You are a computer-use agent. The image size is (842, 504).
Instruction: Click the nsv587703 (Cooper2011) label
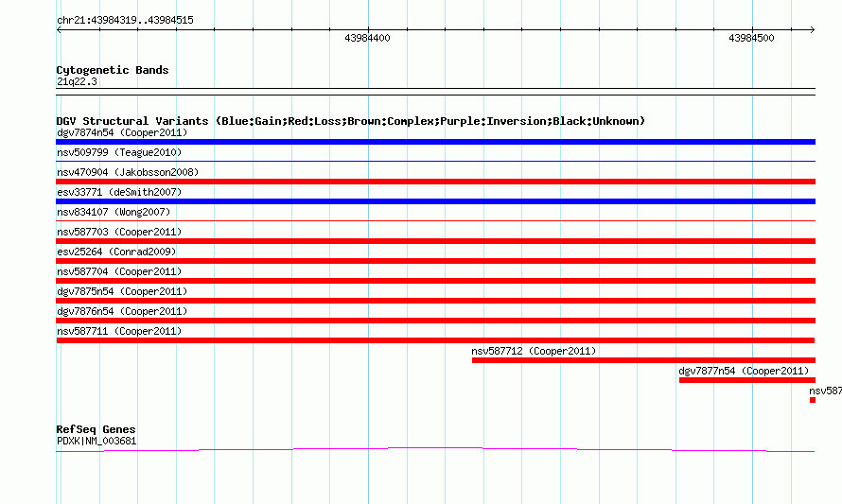tap(119, 232)
